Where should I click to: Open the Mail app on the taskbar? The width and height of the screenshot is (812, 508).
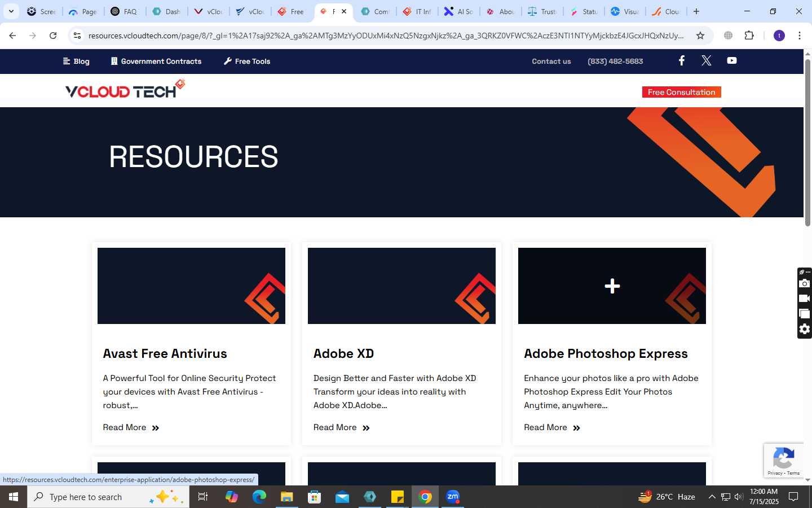[x=342, y=497]
